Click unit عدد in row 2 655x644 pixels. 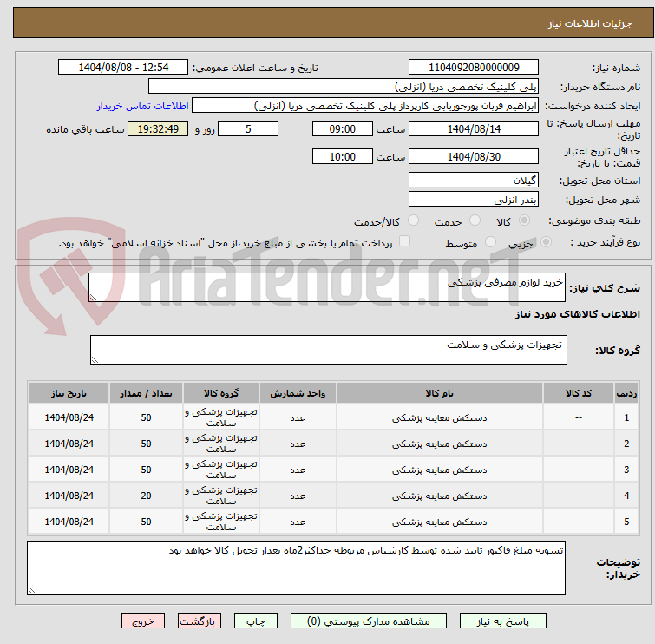(x=298, y=444)
